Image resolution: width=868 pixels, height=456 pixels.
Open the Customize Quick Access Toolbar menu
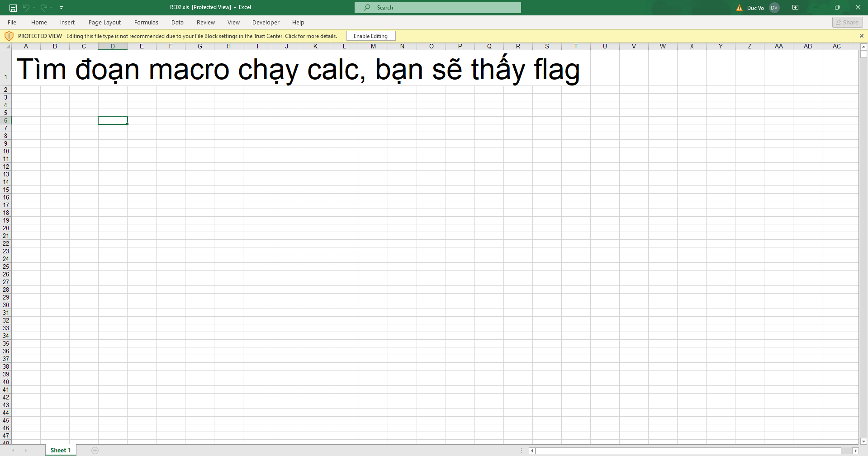61,7
